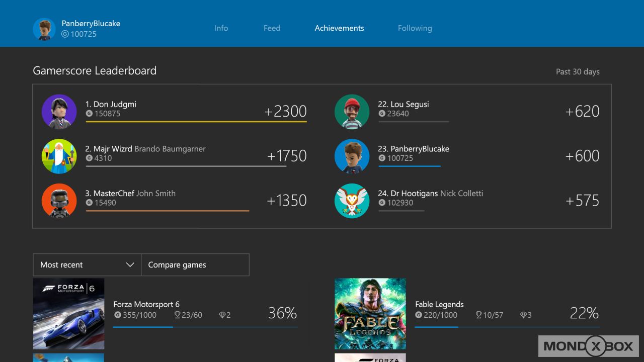This screenshot has width=644, height=362.
Task: Click Forza Motorsport 6 progress bar
Action: [x=205, y=327]
